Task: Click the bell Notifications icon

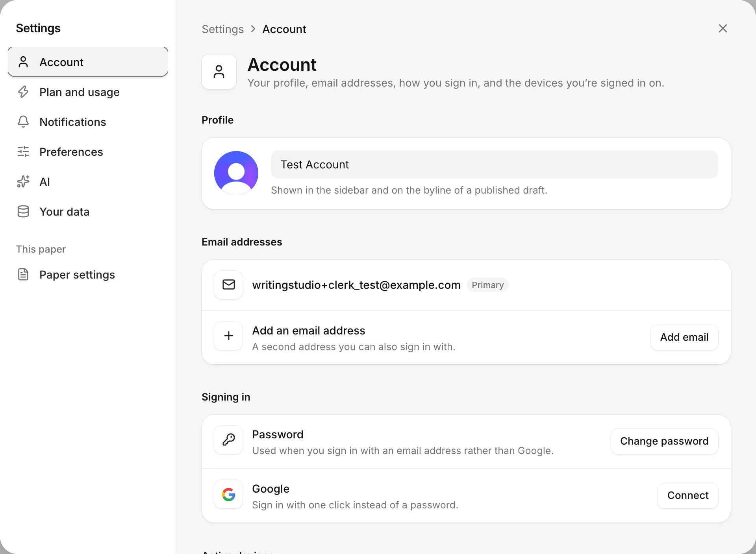Action: coord(23,122)
